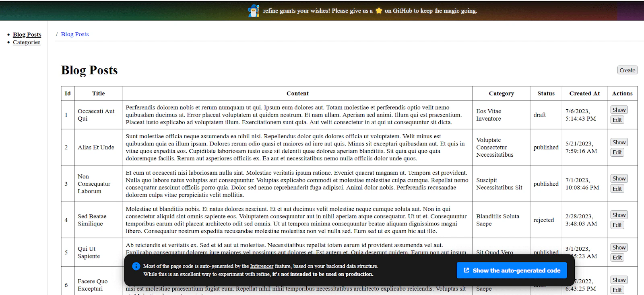Click content starting Sunt molestiae officia
The width and height of the screenshot is (644, 295).
297,147
